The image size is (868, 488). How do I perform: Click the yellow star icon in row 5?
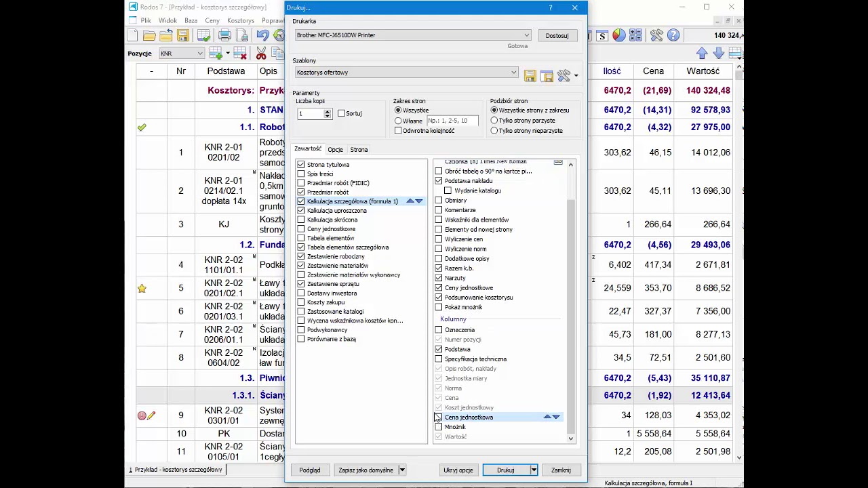(142, 288)
